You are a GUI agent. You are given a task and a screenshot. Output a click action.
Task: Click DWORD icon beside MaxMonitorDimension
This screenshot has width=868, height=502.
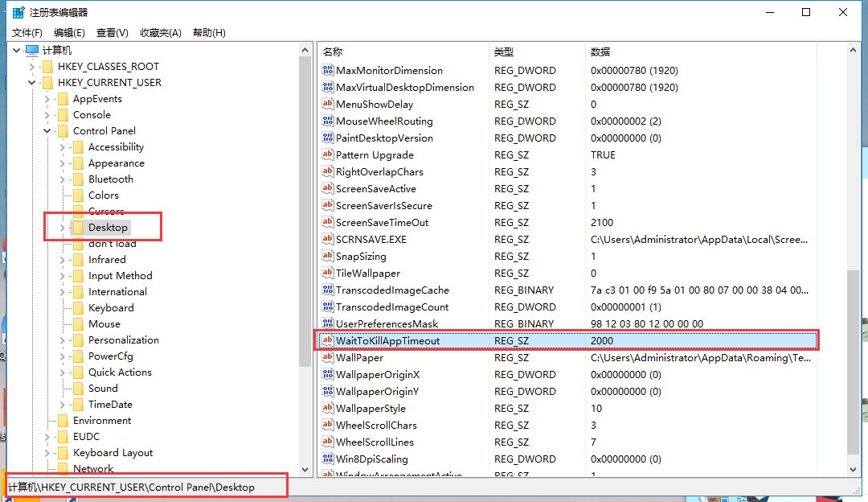click(328, 70)
